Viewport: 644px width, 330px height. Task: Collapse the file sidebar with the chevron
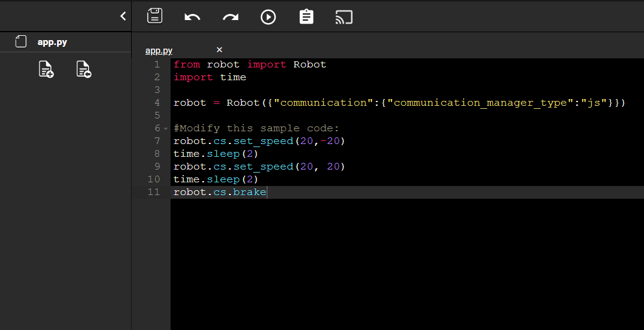123,16
